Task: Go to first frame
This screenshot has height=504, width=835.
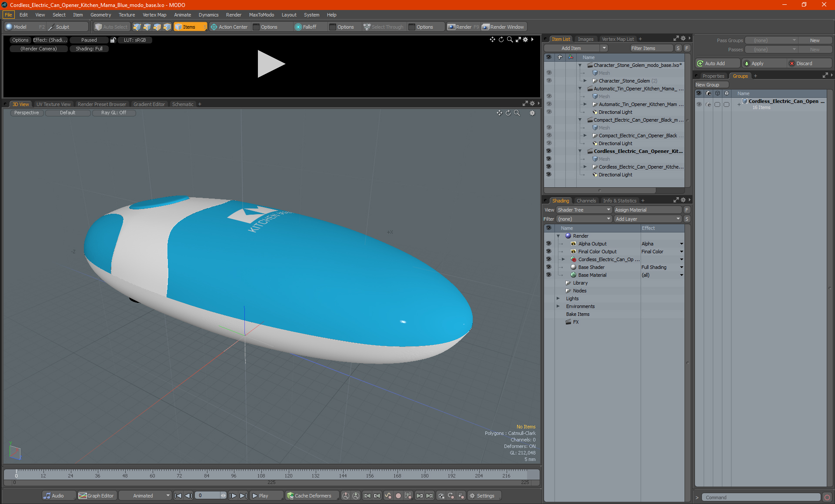Action: point(178,496)
